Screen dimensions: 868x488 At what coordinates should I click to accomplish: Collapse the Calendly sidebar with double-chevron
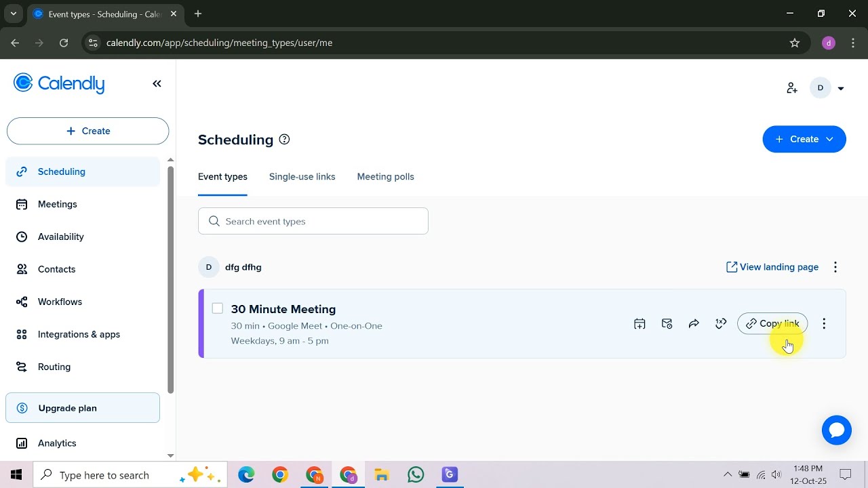[x=157, y=83]
